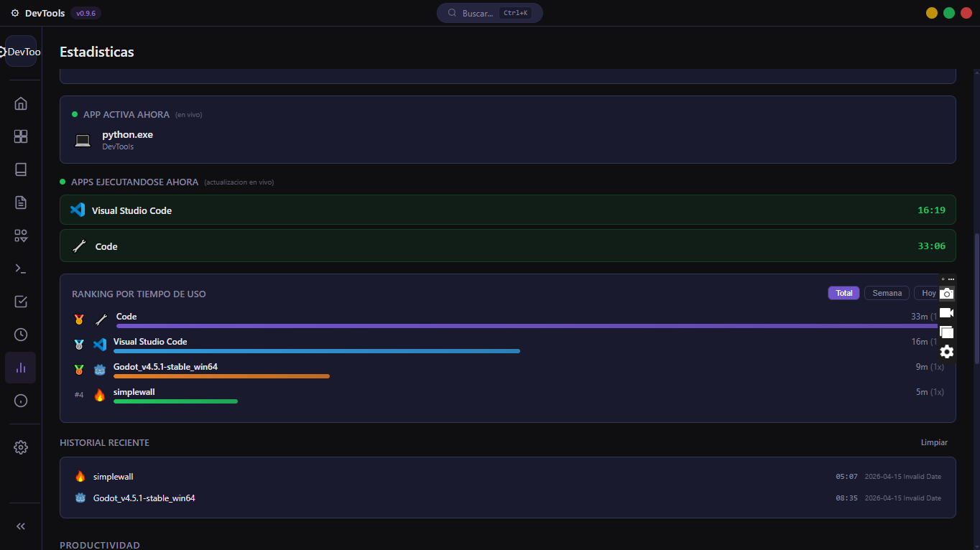The width and height of the screenshot is (980, 550).
Task: Open the book icon in sidebar
Action: click(21, 169)
